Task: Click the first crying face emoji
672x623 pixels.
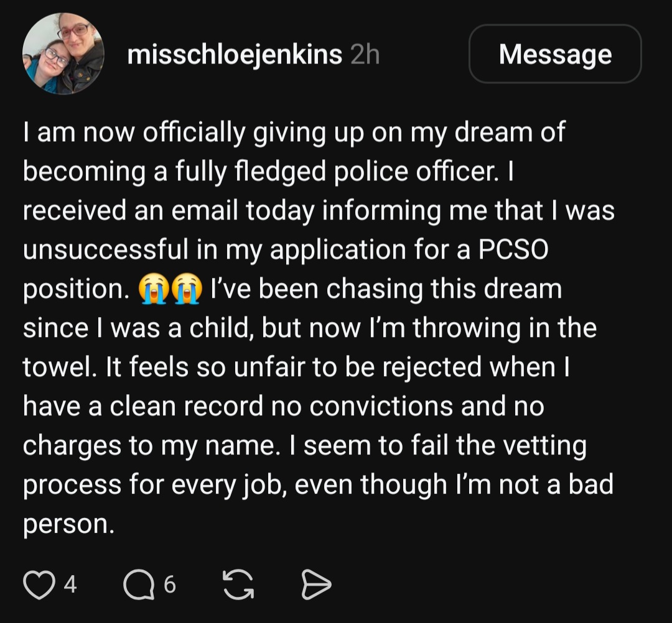Action: pos(152,290)
